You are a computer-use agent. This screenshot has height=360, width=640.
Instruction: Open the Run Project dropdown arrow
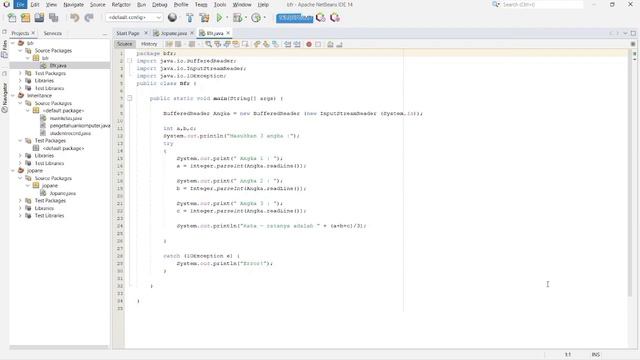227,18
